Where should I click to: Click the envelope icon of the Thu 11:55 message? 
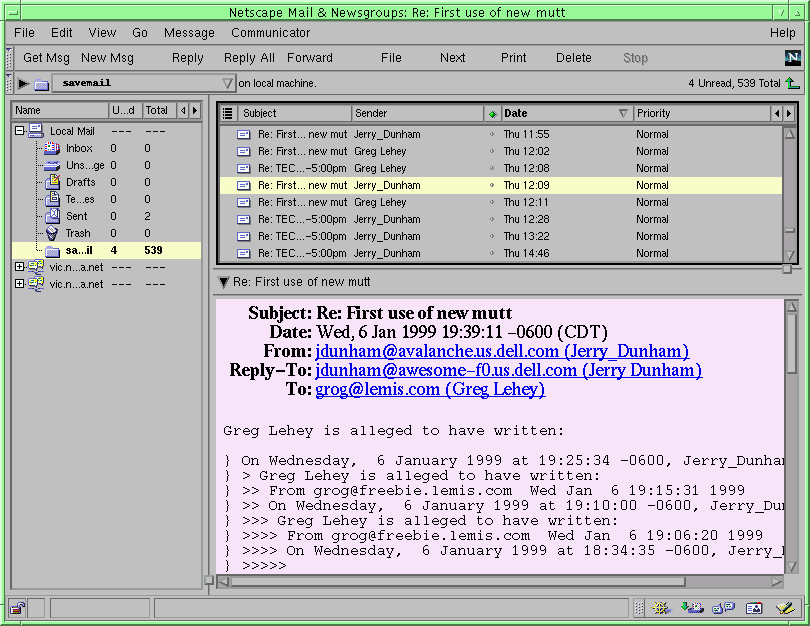(243, 135)
